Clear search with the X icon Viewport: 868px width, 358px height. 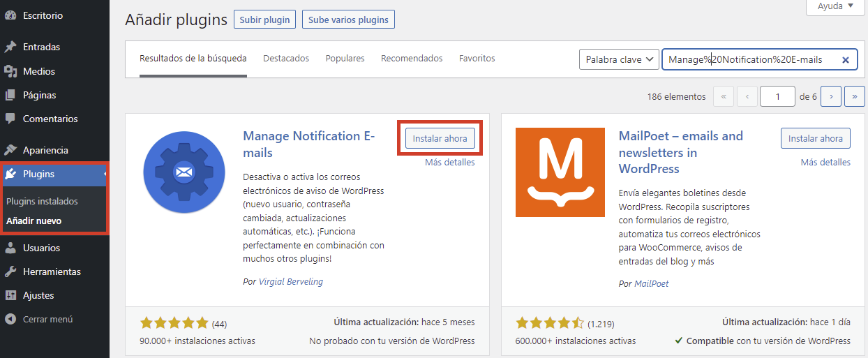[x=845, y=60]
